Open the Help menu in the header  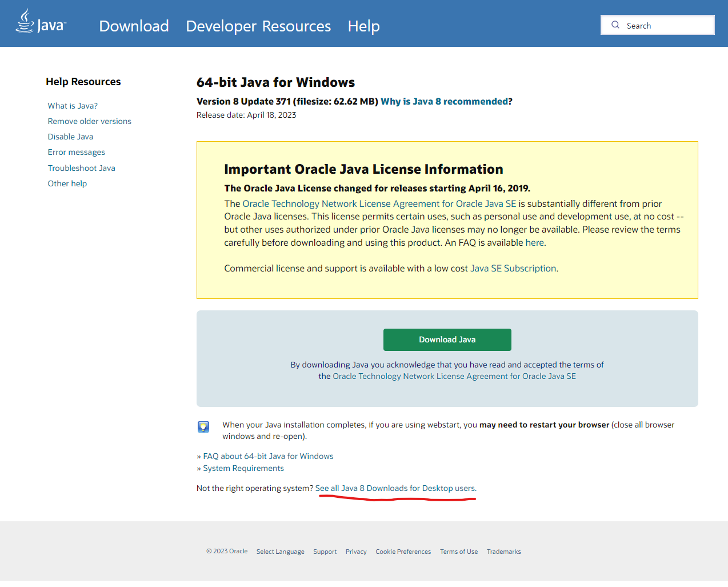363,26
